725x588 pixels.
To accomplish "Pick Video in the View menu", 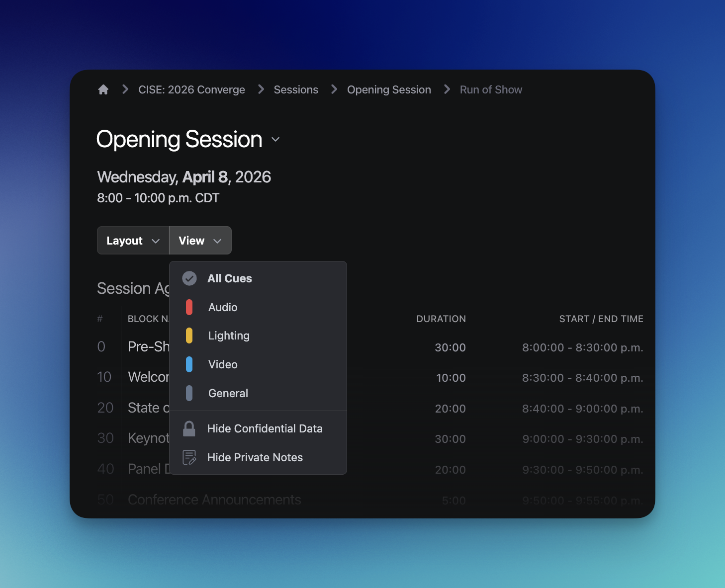I will click(223, 364).
